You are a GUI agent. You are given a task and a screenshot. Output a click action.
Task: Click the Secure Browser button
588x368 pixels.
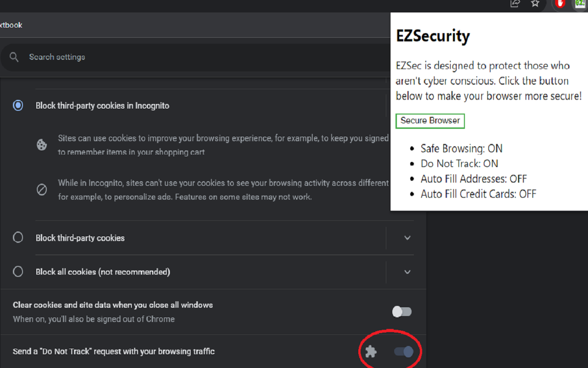pyautogui.click(x=430, y=121)
